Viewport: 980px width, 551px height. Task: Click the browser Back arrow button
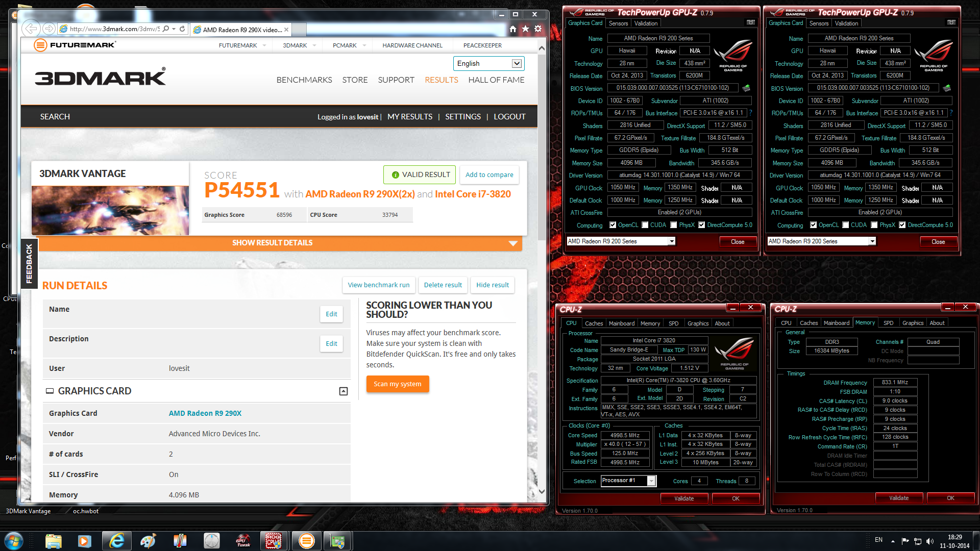pos(31,29)
